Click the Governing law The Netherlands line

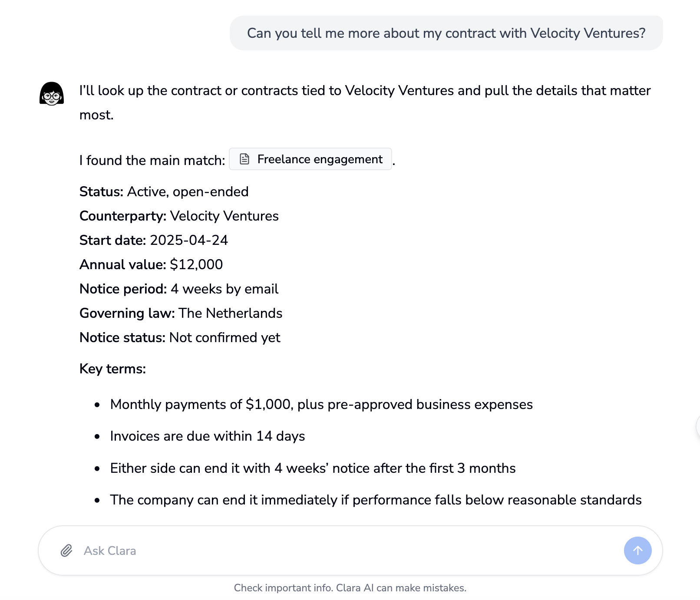click(181, 313)
